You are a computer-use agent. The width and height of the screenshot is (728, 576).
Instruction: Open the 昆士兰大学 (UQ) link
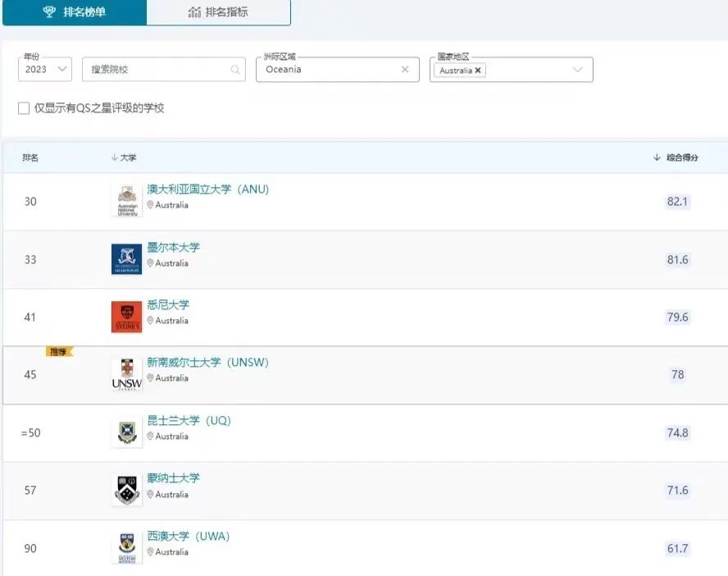click(x=189, y=421)
